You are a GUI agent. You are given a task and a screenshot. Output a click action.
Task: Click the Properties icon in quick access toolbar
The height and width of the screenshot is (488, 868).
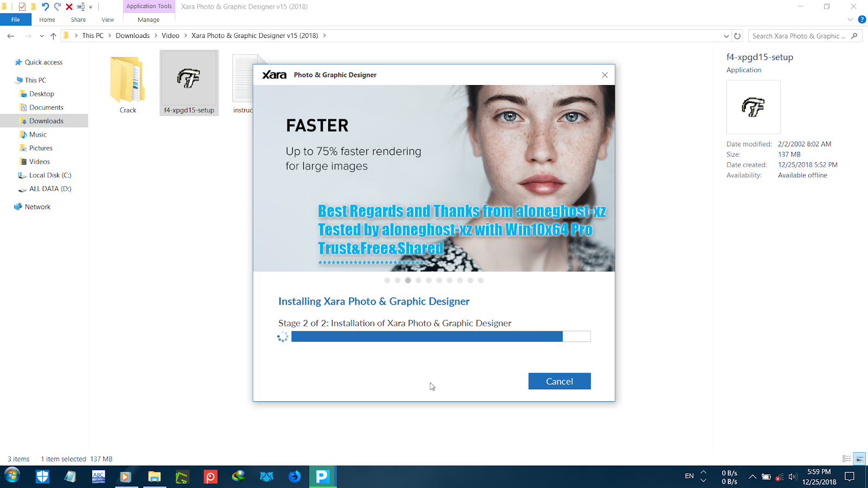pyautogui.click(x=22, y=7)
